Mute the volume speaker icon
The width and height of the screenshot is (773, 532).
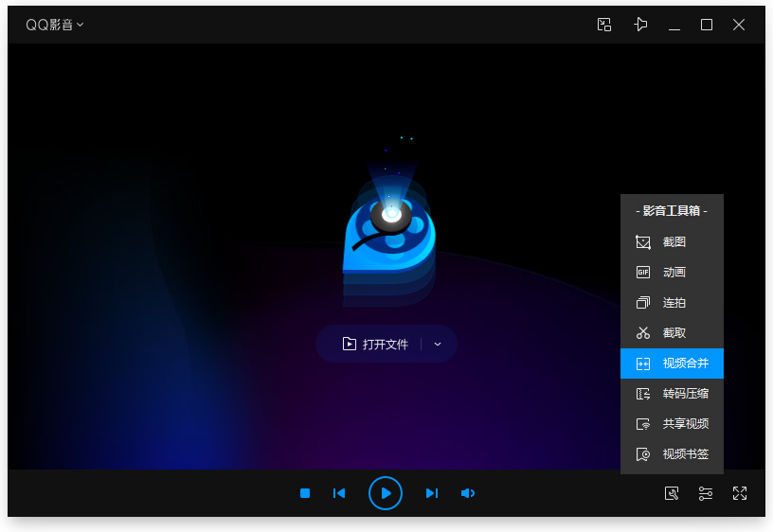tap(467, 493)
